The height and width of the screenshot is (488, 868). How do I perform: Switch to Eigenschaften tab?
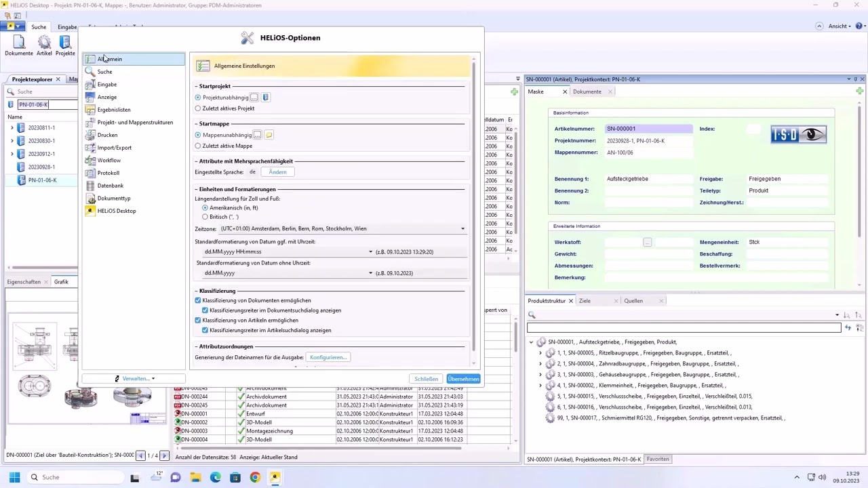[24, 282]
